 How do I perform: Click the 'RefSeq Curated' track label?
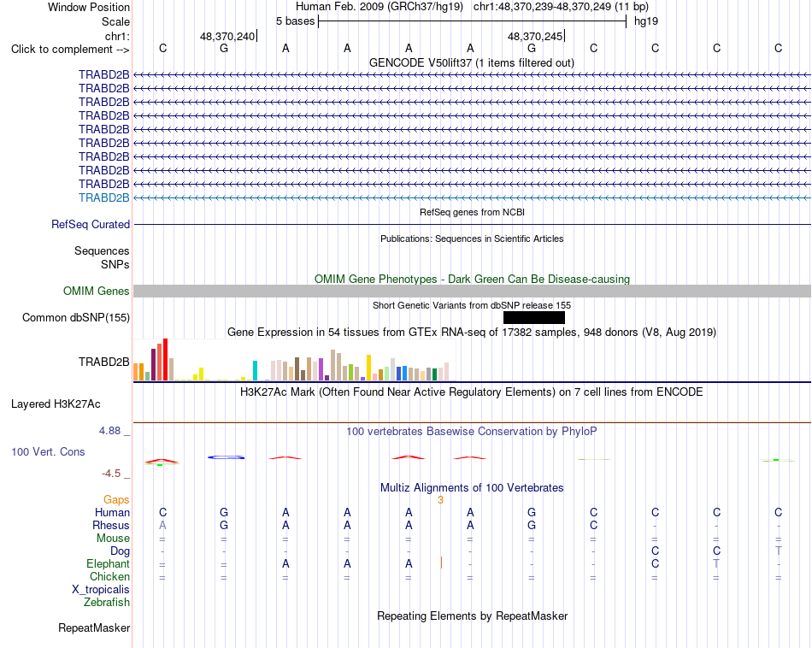point(91,224)
